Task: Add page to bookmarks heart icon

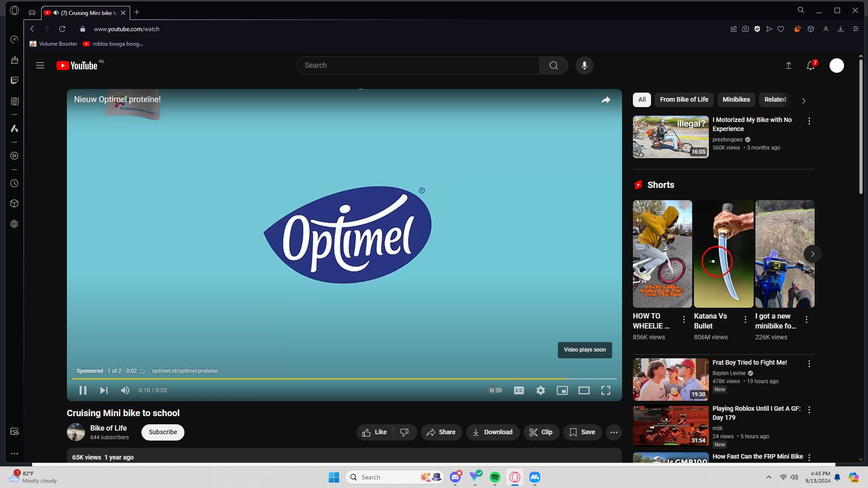Action: point(781,29)
